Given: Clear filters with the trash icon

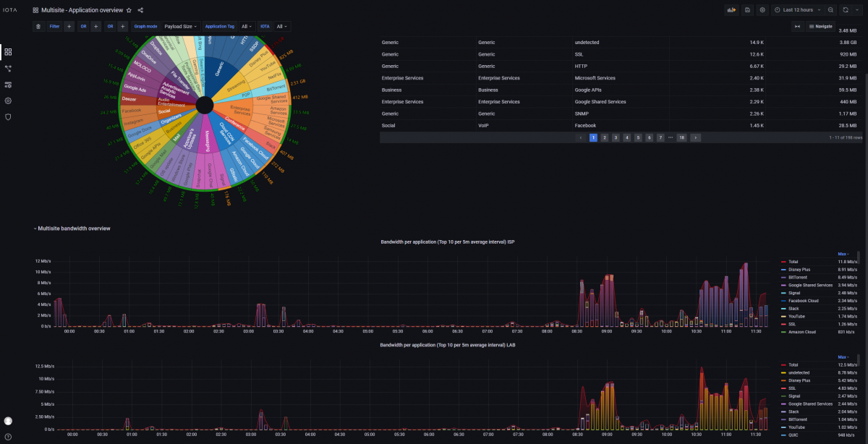Looking at the screenshot, I should coord(38,26).
